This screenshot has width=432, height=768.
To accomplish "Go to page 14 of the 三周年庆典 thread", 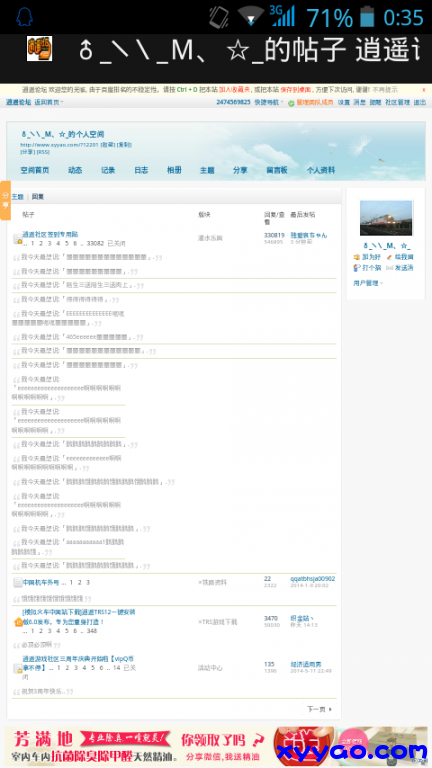I will click(117, 668).
